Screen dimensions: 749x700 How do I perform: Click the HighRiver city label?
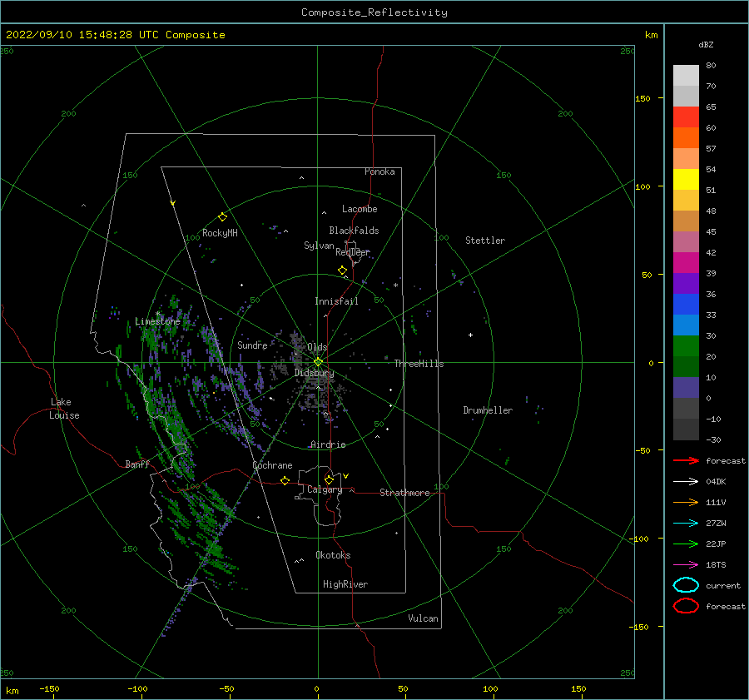[345, 584]
